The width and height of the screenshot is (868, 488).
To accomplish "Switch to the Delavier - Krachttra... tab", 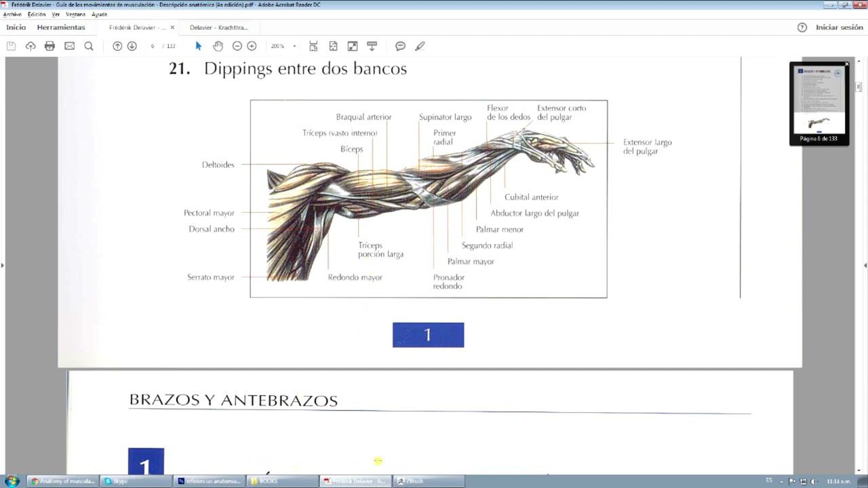I will click(218, 28).
